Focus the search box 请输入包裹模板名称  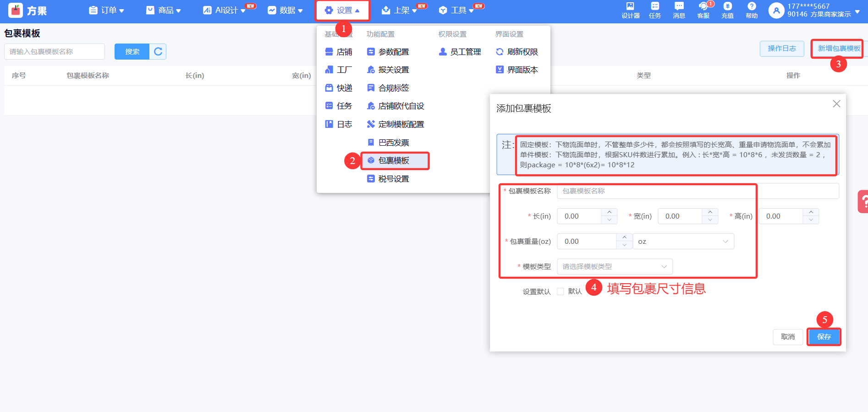(55, 52)
